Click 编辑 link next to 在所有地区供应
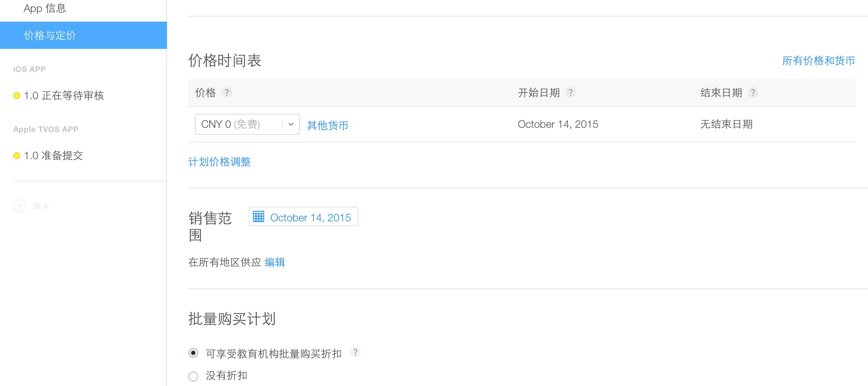This screenshot has width=868, height=386. (275, 262)
